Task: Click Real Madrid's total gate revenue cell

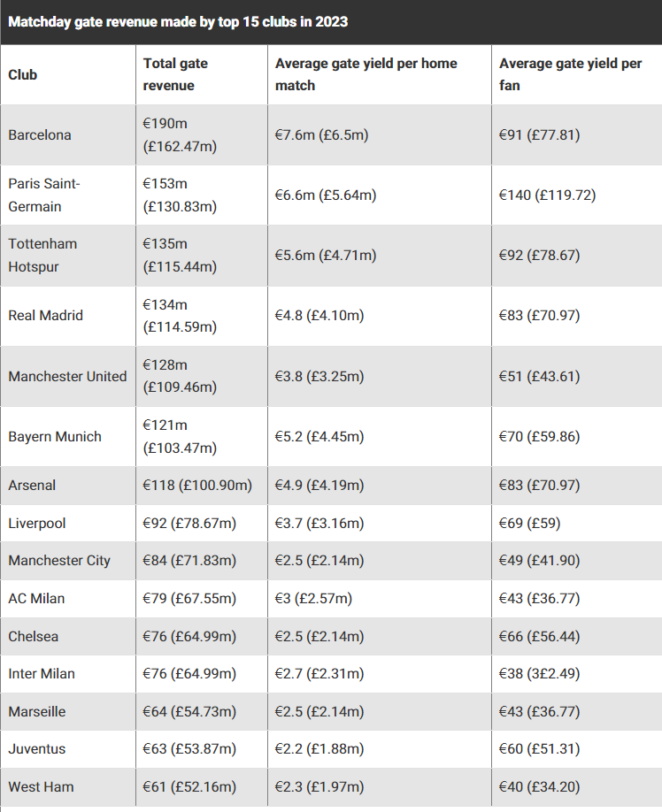Action: point(180,316)
